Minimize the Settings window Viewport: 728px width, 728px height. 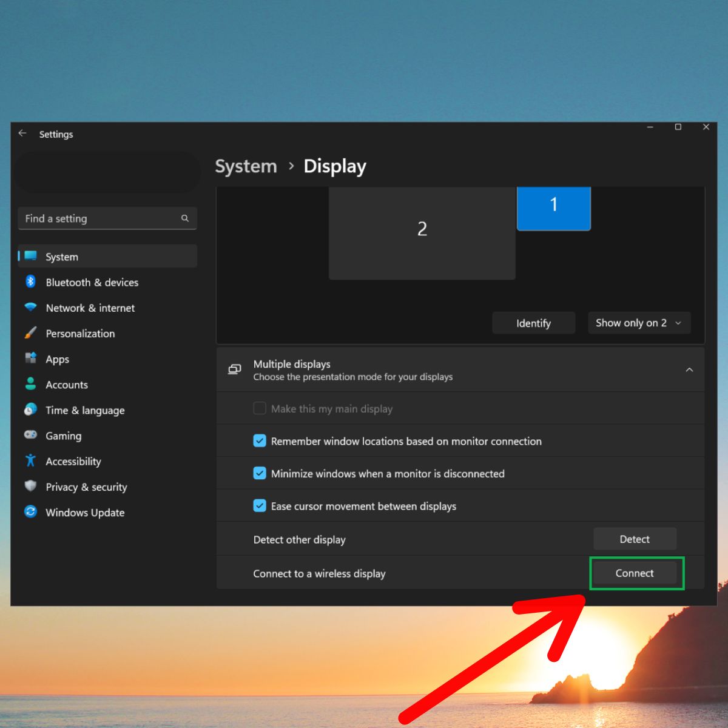(x=650, y=127)
